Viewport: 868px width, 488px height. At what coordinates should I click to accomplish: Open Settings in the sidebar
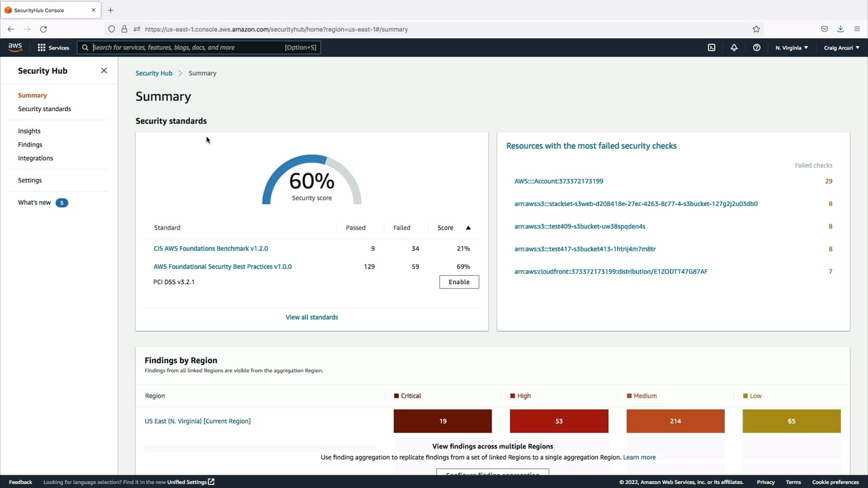[x=30, y=180]
